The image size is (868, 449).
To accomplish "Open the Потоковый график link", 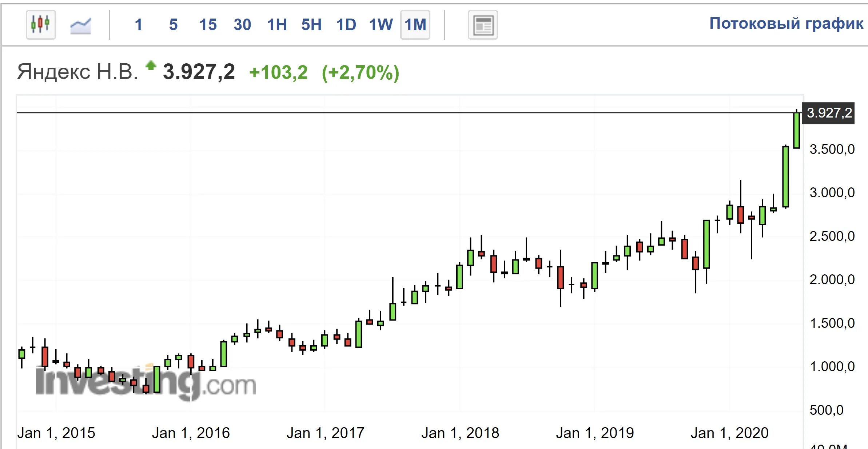I will click(786, 24).
